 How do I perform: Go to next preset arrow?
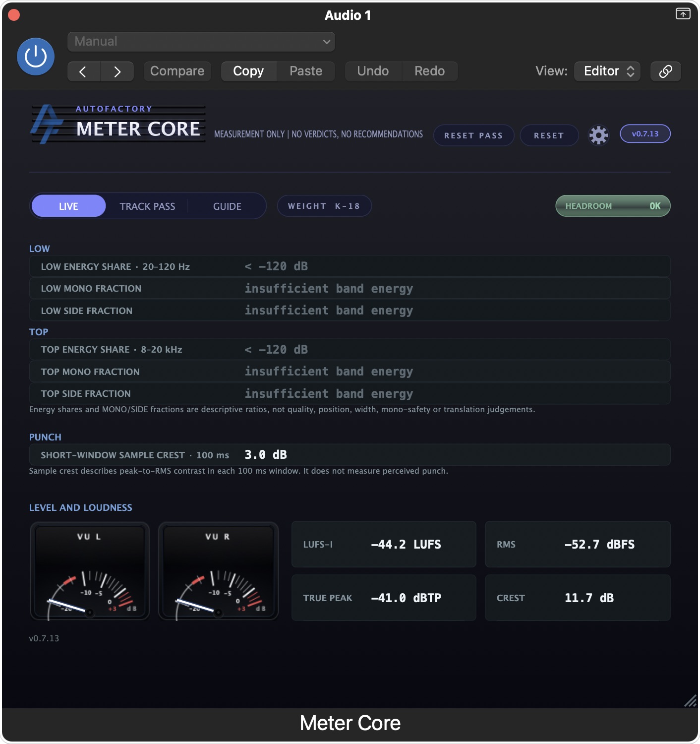(x=117, y=71)
